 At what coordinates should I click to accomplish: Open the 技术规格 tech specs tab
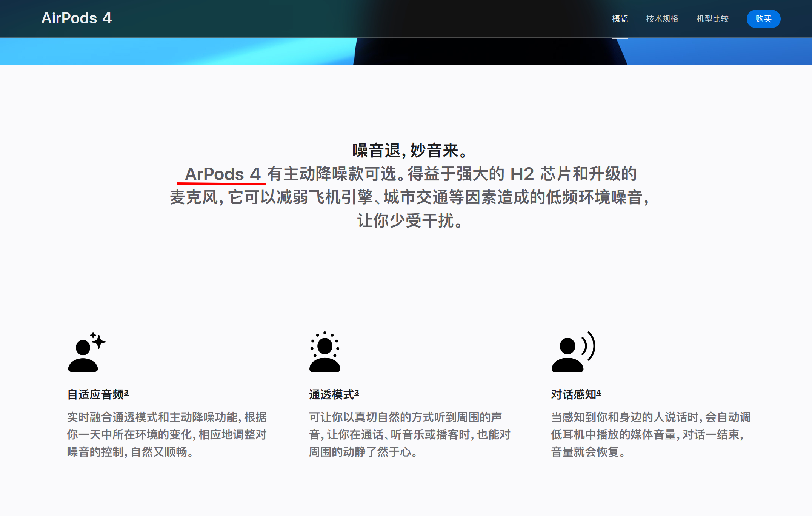pos(662,19)
